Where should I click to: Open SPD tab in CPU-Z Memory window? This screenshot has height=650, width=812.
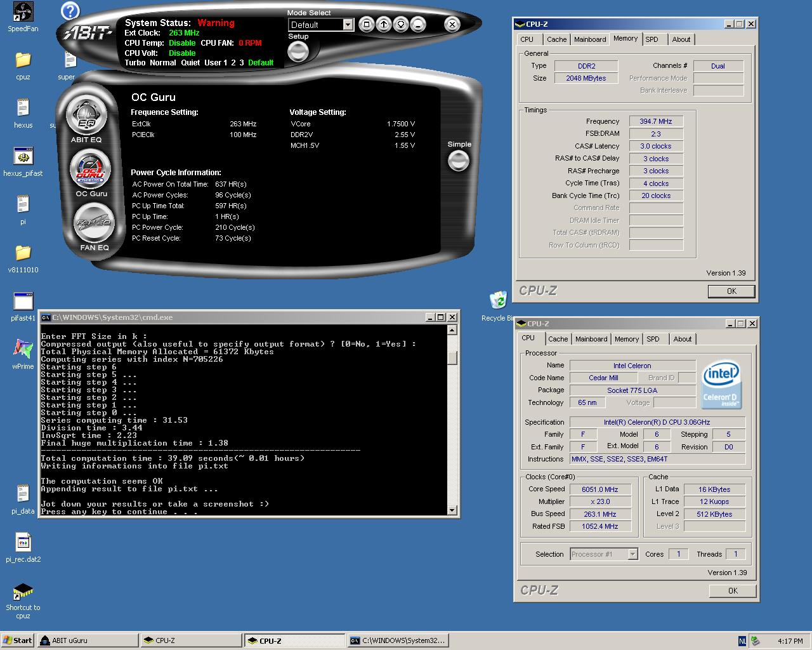[x=652, y=39]
